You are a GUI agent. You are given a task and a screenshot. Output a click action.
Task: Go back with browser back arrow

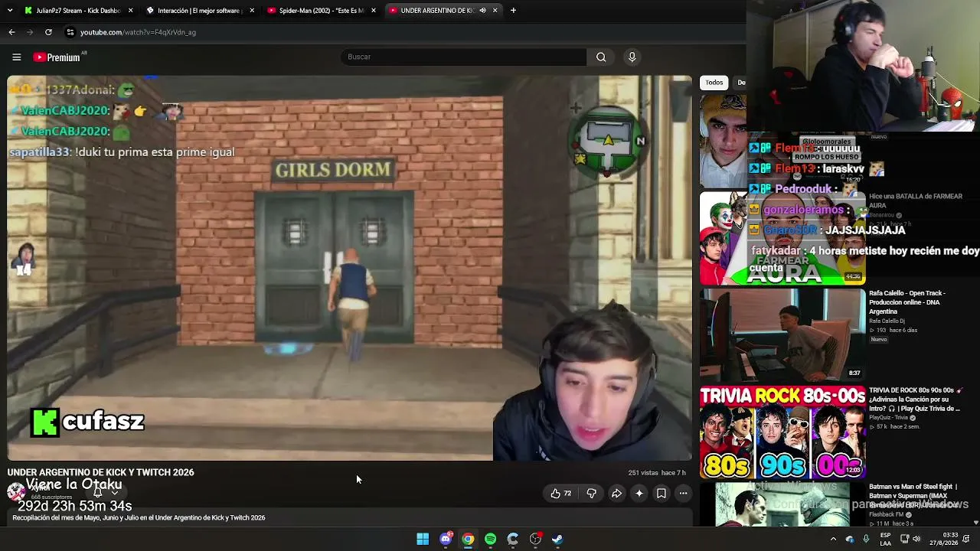[x=11, y=32]
